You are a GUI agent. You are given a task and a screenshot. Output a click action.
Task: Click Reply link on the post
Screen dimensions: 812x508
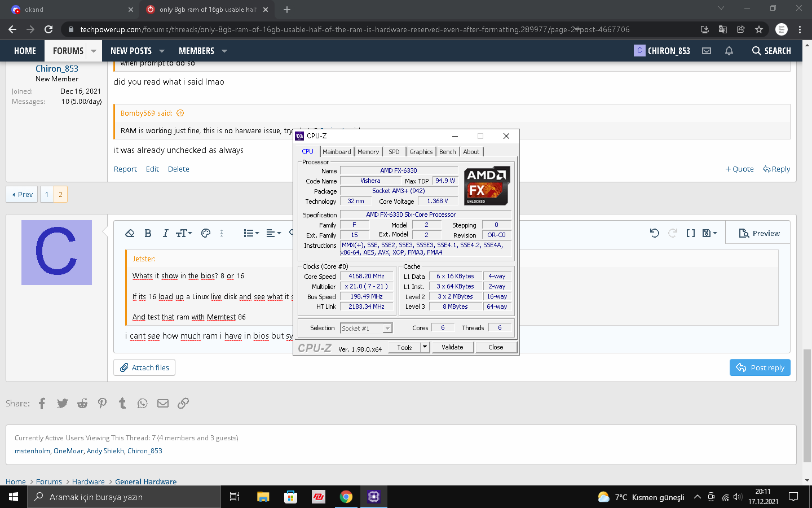[776, 169]
